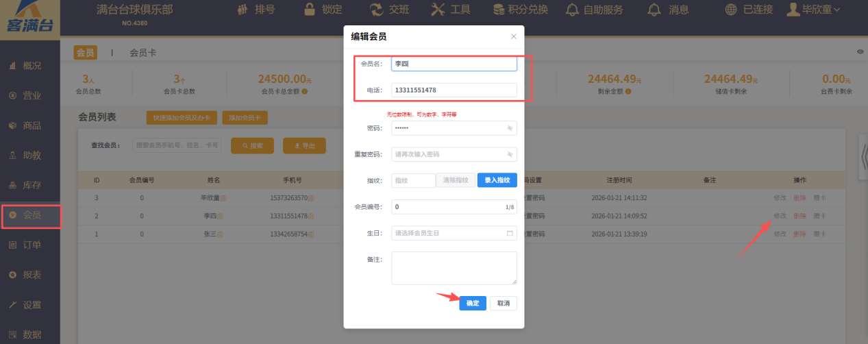The width and height of the screenshot is (868, 344).
Task: Open the 交班 shift handover
Action: coord(390,10)
